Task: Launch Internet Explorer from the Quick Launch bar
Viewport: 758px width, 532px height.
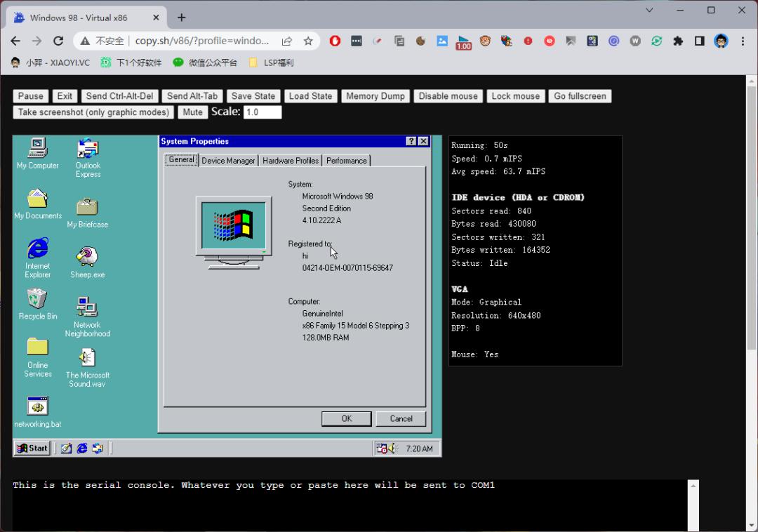Action: (82, 448)
